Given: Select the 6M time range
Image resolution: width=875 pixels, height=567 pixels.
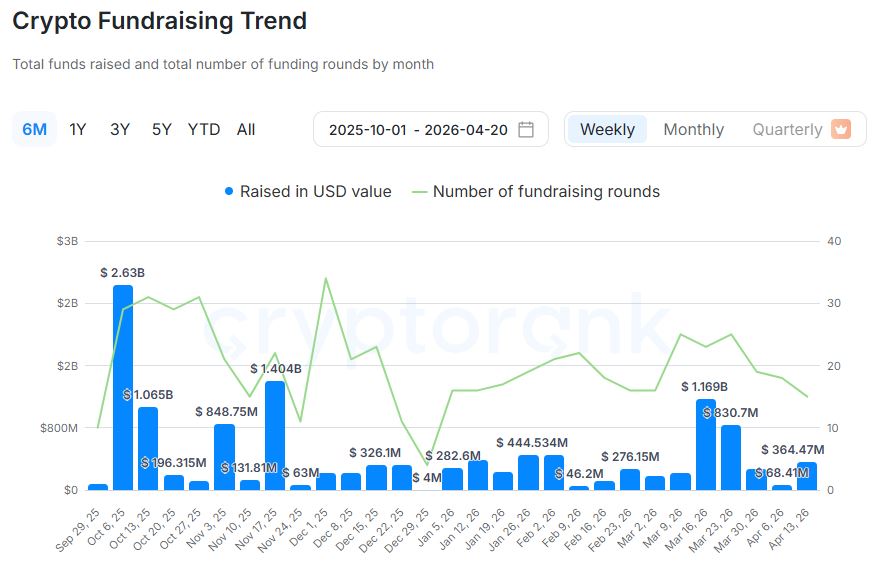Looking at the screenshot, I should pyautogui.click(x=34, y=129).
